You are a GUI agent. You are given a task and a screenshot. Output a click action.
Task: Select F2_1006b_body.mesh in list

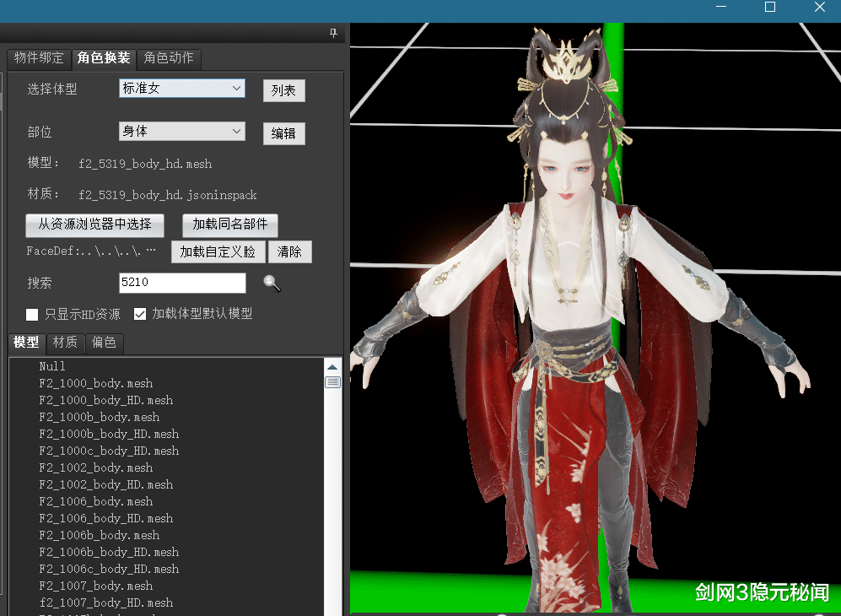pos(100,536)
